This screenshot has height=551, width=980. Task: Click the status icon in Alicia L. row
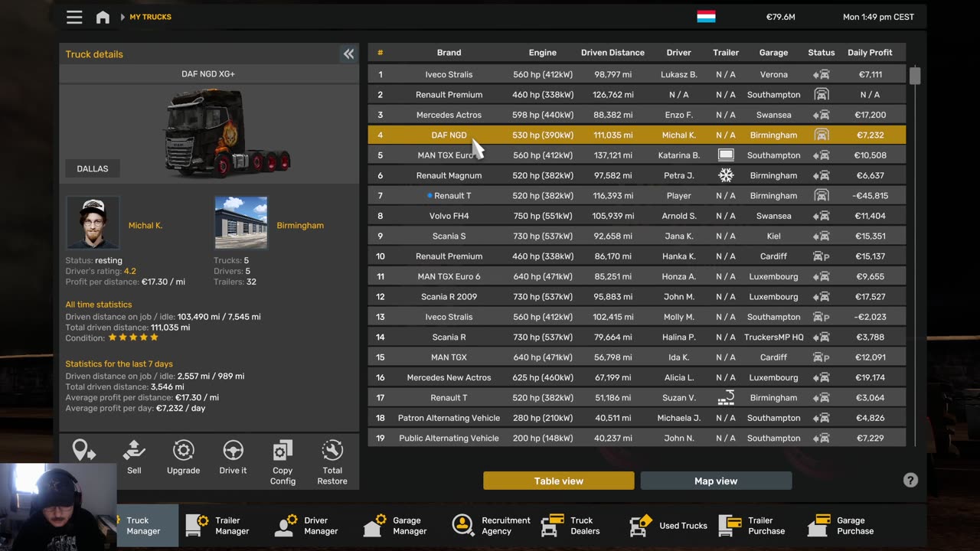click(x=821, y=377)
